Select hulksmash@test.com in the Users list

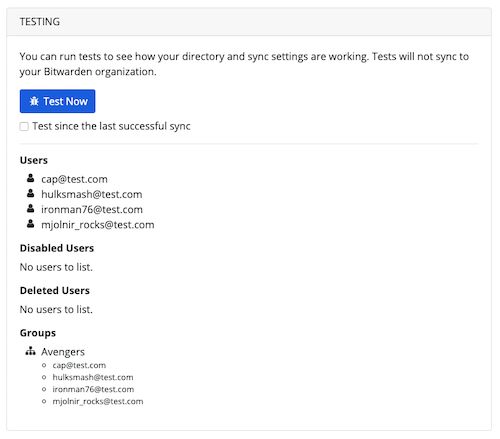coord(92,194)
